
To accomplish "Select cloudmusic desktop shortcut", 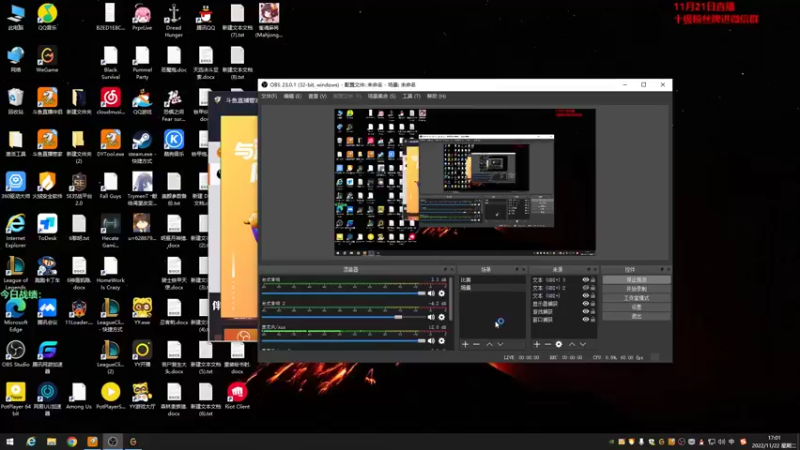I will tap(110, 101).
